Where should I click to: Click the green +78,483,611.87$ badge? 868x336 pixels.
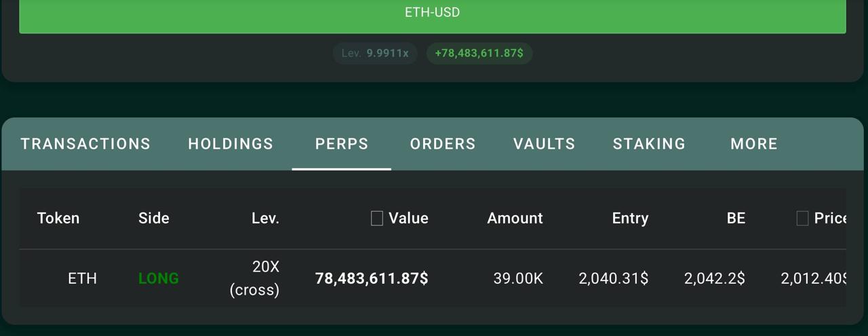pyautogui.click(x=479, y=53)
